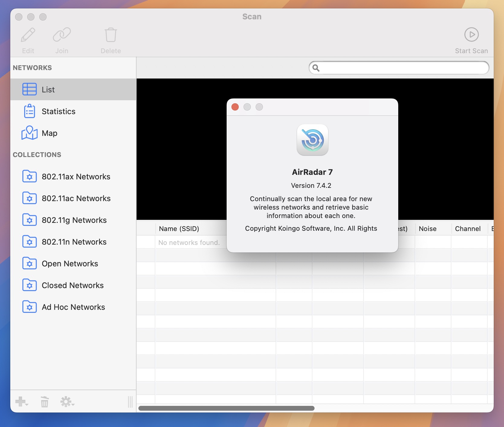Screen dimensions: 504x427
Task: Click the 'AirRadar 7' title text
Action: pyautogui.click(x=312, y=172)
